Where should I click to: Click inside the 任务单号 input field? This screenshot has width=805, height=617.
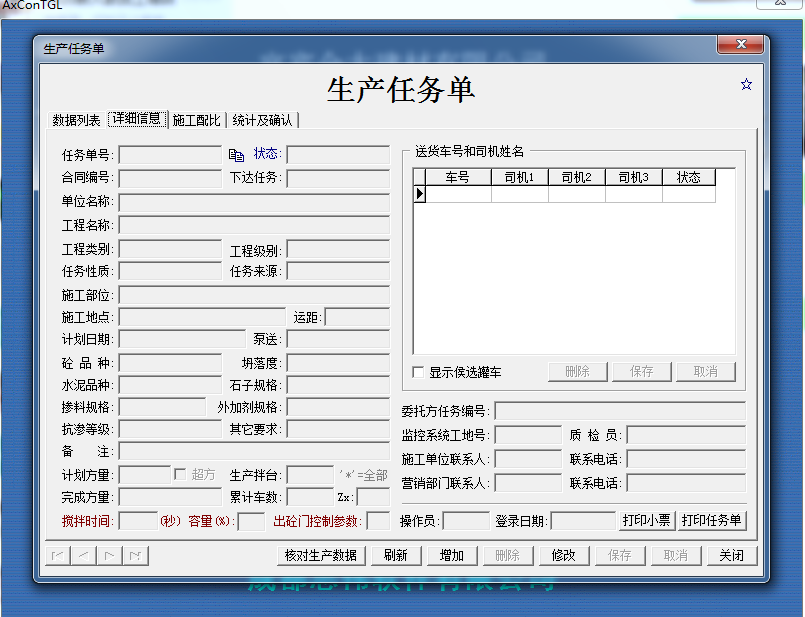point(170,154)
